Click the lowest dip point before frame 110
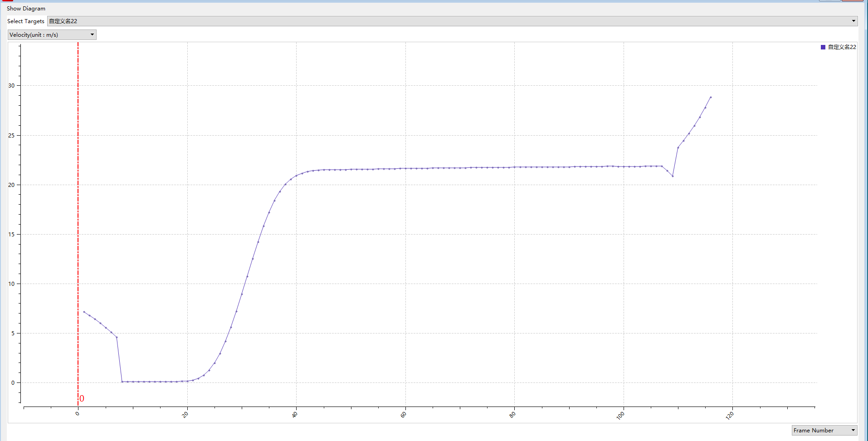The height and width of the screenshot is (441, 868). 673,176
